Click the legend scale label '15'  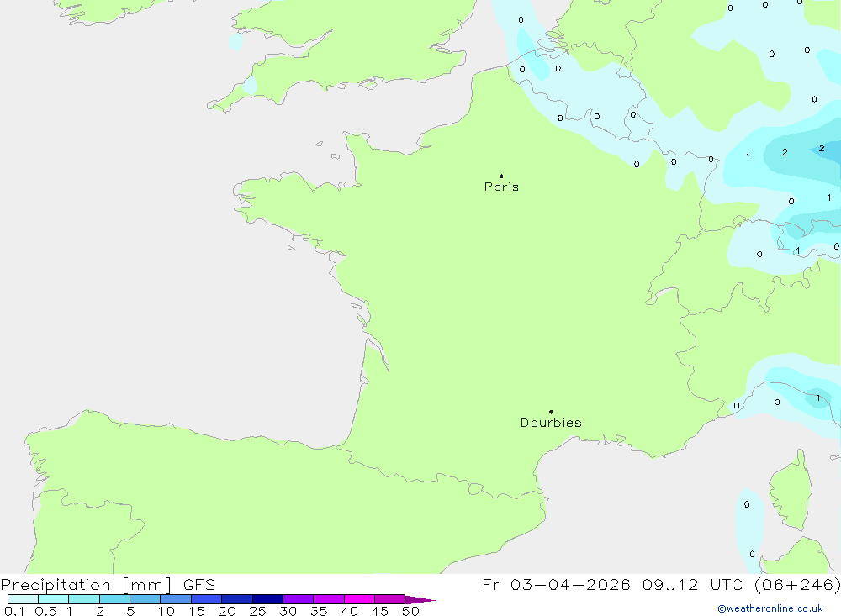pos(197,611)
